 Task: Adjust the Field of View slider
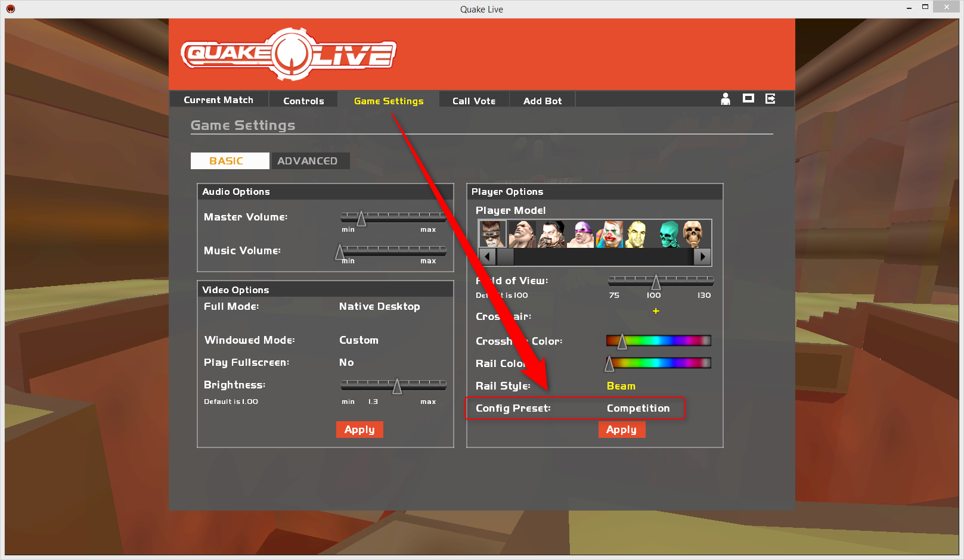pos(660,281)
